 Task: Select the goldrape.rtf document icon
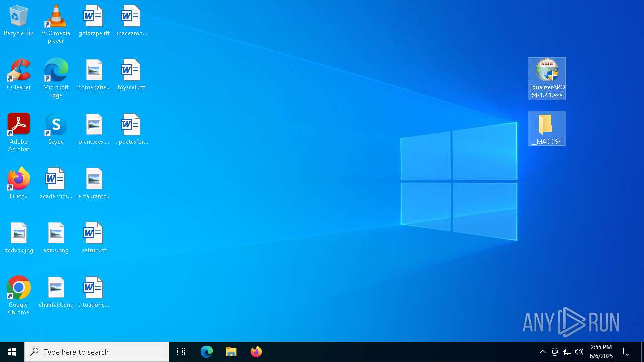[x=94, y=21]
